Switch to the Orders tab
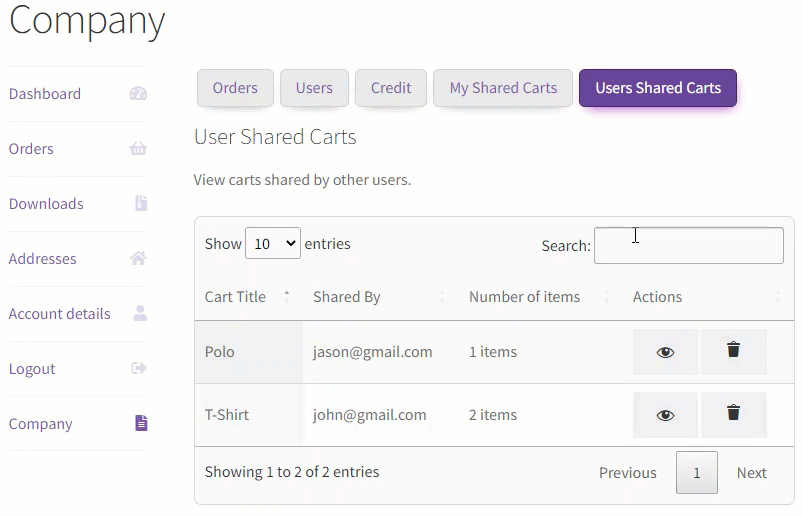 (235, 88)
